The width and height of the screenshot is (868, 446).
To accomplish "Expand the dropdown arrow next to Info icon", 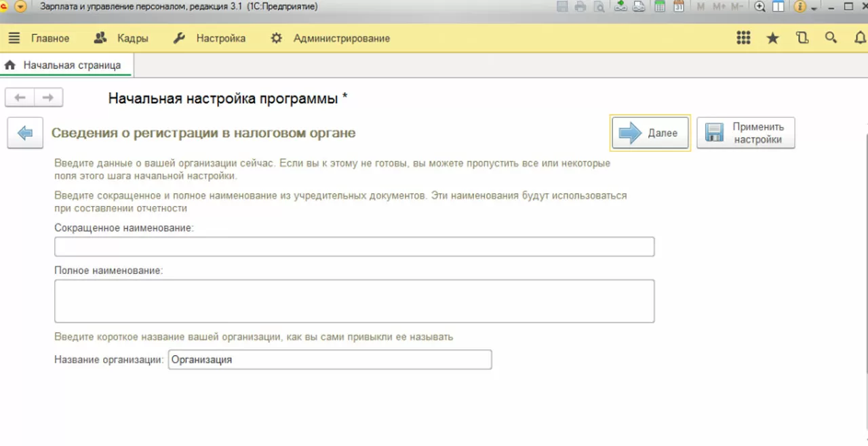I will tap(814, 8).
